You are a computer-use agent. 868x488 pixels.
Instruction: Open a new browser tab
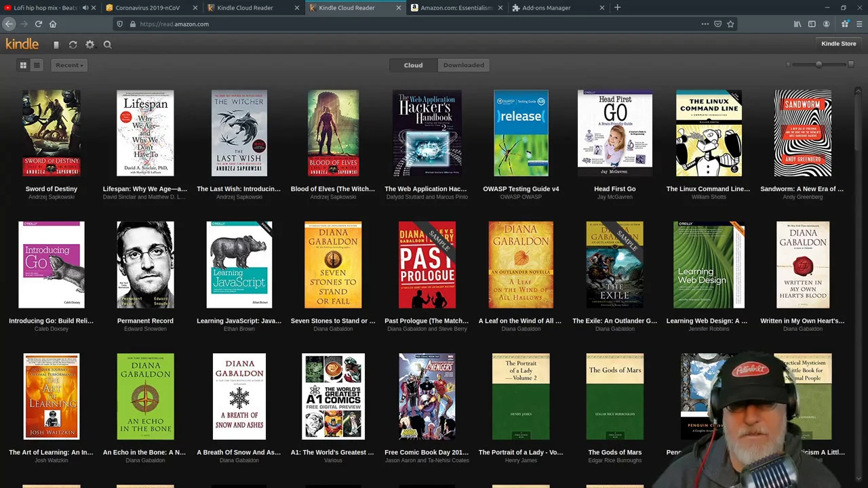click(x=617, y=7)
